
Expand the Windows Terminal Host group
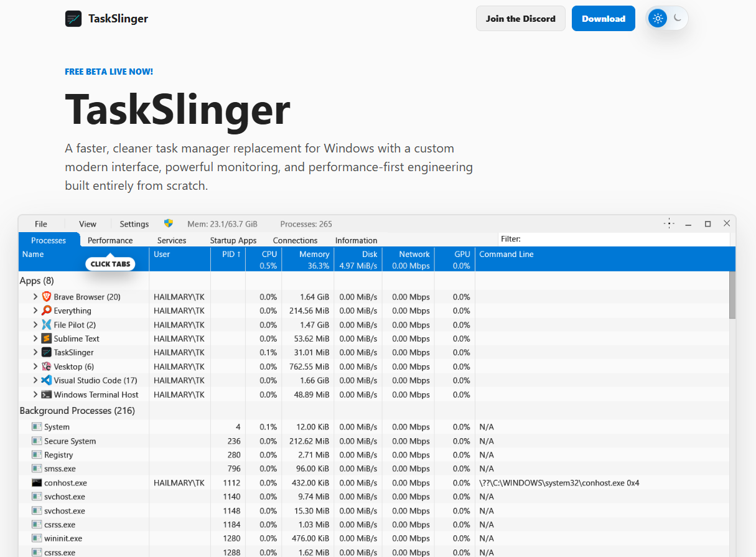[35, 395]
